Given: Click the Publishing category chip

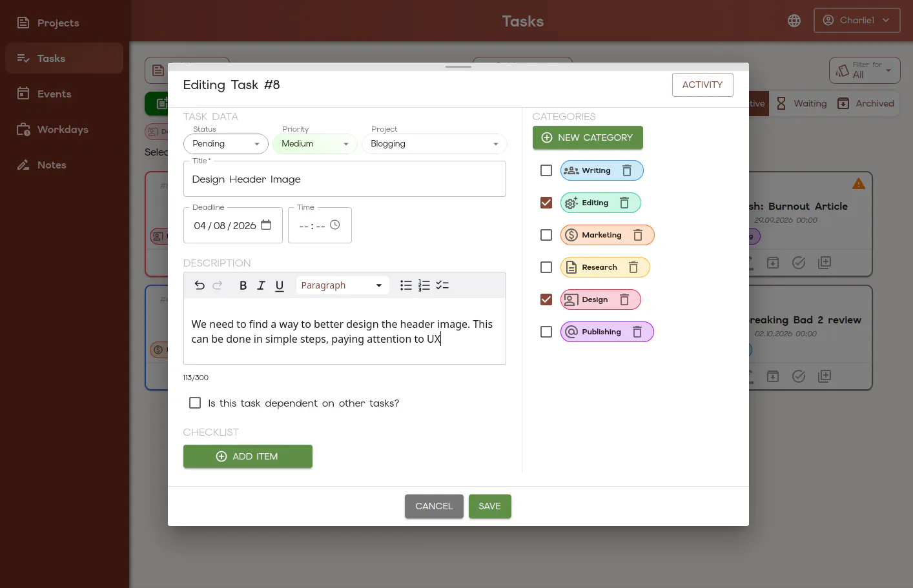Looking at the screenshot, I should click(607, 332).
